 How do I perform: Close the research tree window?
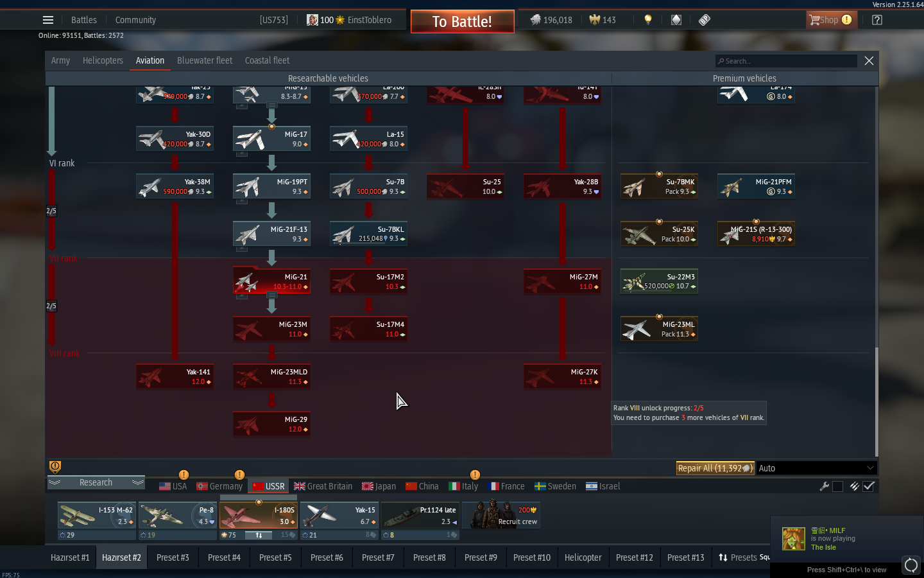point(869,60)
